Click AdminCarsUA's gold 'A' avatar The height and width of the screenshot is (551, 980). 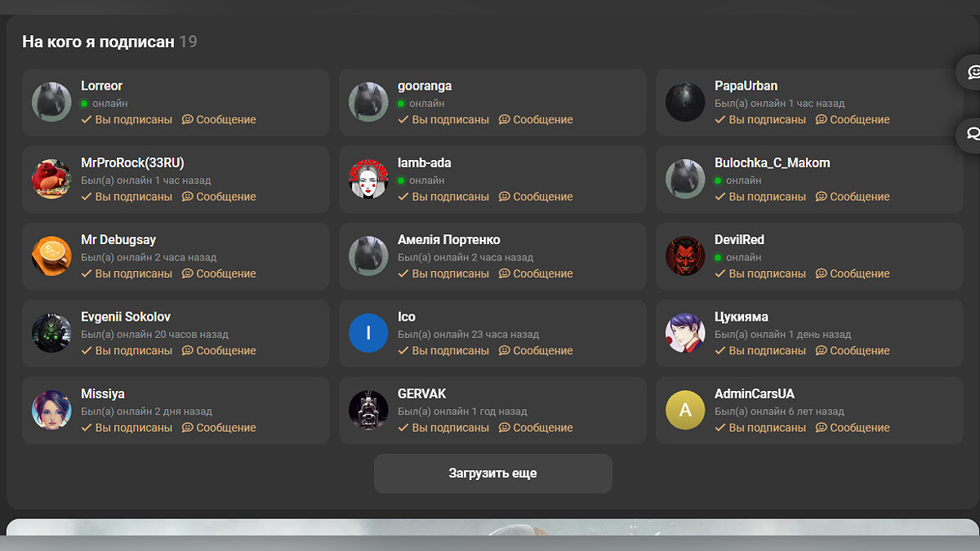685,410
